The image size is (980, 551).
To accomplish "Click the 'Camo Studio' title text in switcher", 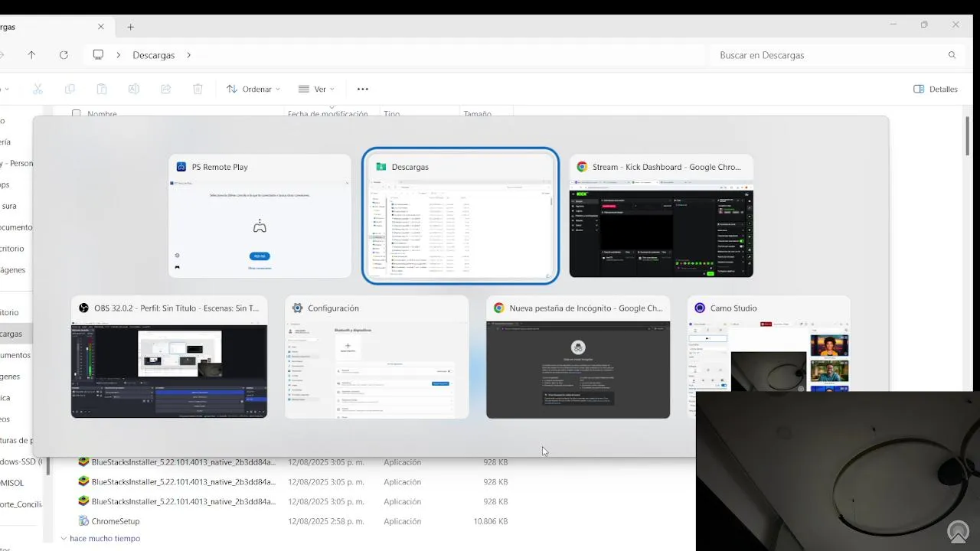I will 733,308.
